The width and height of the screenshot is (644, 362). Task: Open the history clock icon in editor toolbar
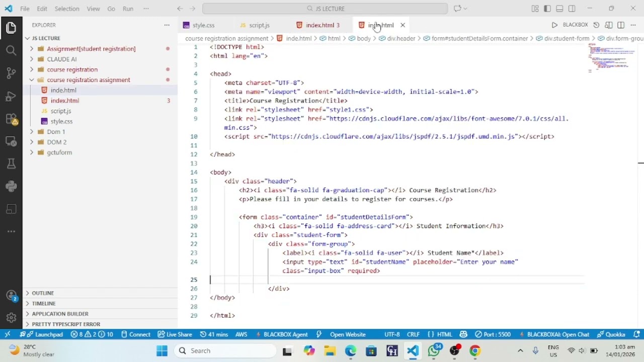click(x=596, y=25)
